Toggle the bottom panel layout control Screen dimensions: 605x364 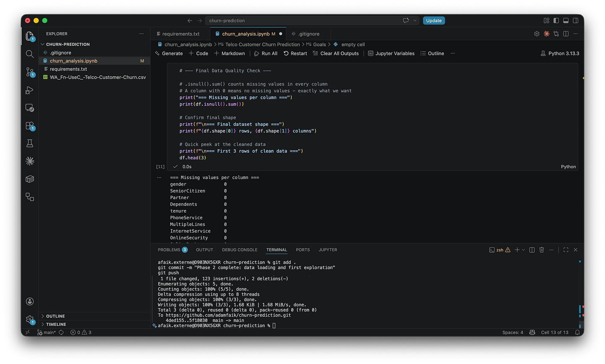[x=566, y=20]
